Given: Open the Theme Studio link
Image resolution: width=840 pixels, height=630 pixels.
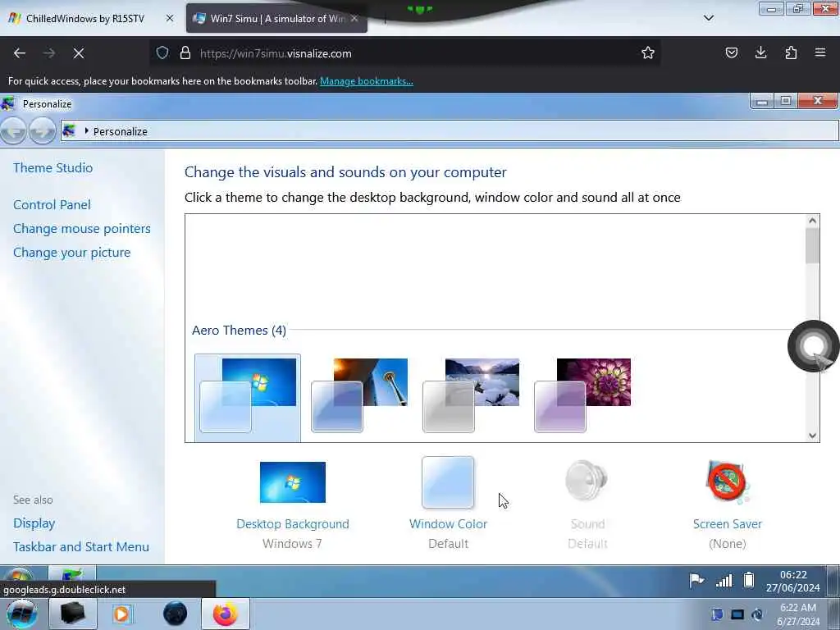Looking at the screenshot, I should (x=53, y=167).
